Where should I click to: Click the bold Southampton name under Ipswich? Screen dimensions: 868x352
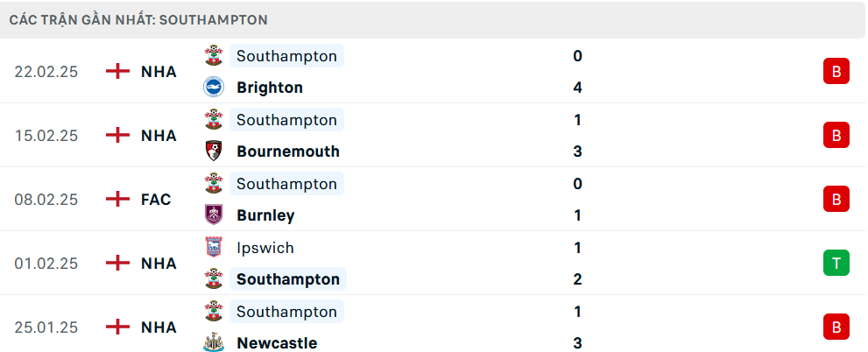pyautogui.click(x=288, y=279)
